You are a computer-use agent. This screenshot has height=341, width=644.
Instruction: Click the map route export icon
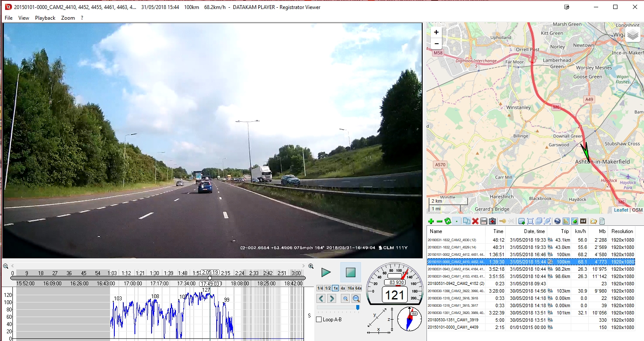(x=566, y=221)
